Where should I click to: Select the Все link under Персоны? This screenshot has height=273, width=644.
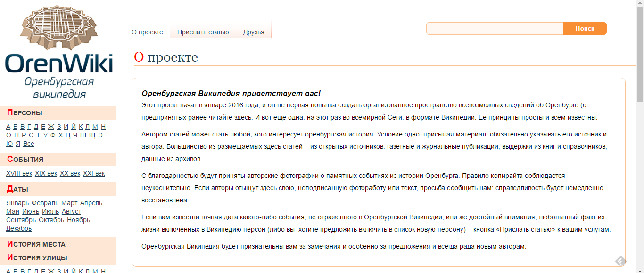click(x=29, y=144)
